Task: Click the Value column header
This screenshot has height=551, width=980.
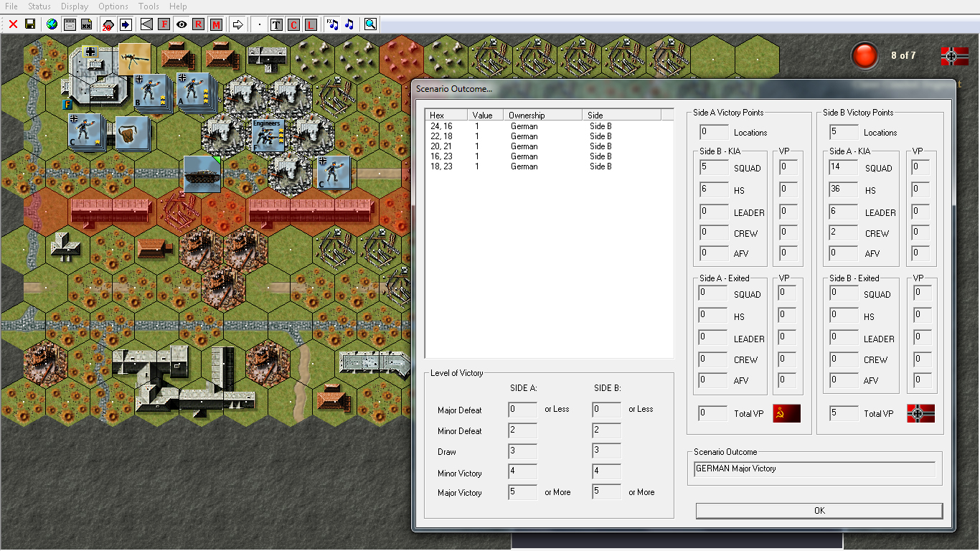Action: click(x=486, y=115)
